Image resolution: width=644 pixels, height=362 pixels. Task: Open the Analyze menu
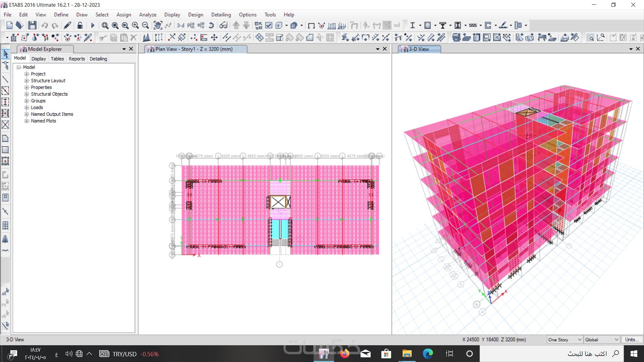point(148,15)
